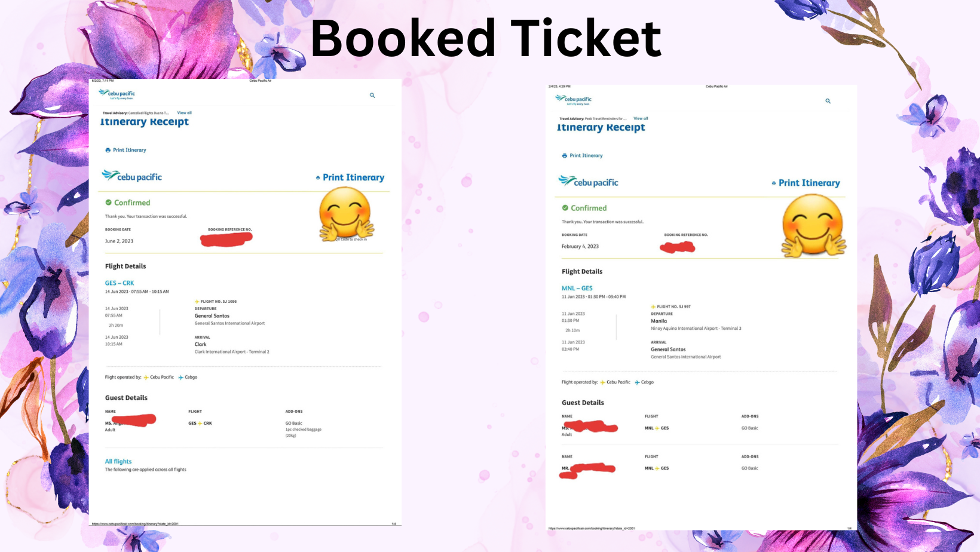The height and width of the screenshot is (552, 980).
Task: Click the large Cebu Pacific logo above the February 4 confirmation
Action: [589, 182]
